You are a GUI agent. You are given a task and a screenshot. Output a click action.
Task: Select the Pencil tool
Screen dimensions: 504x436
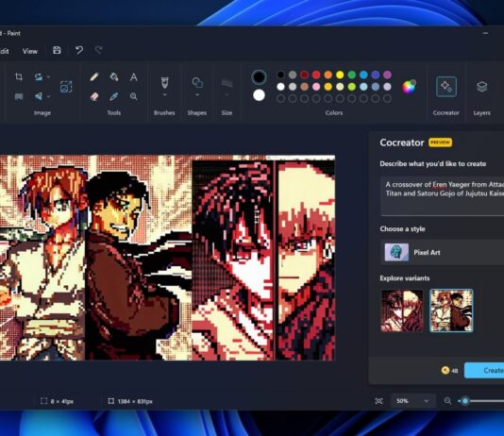click(93, 76)
